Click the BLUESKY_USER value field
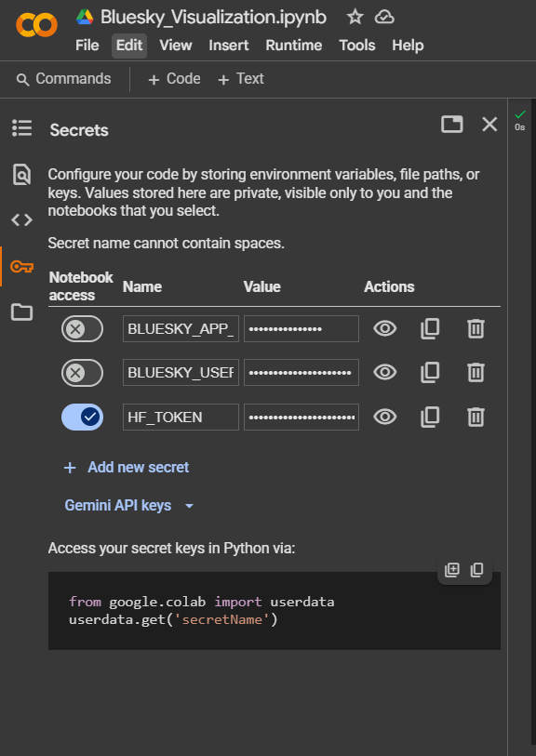The image size is (536, 756). pyautogui.click(x=301, y=373)
